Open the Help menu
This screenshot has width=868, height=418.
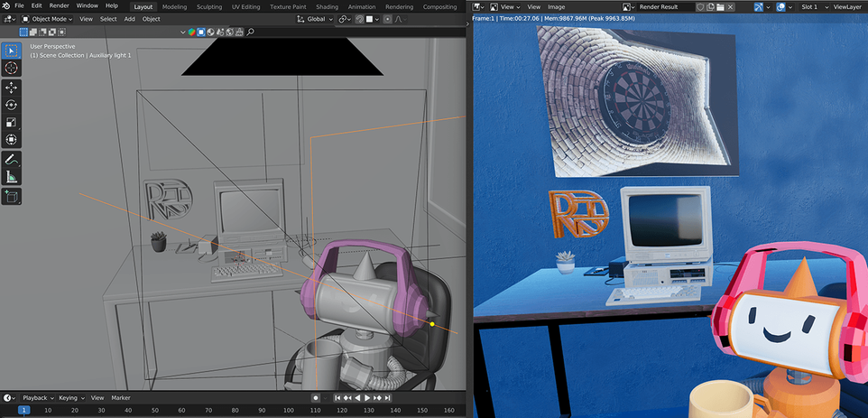click(111, 5)
